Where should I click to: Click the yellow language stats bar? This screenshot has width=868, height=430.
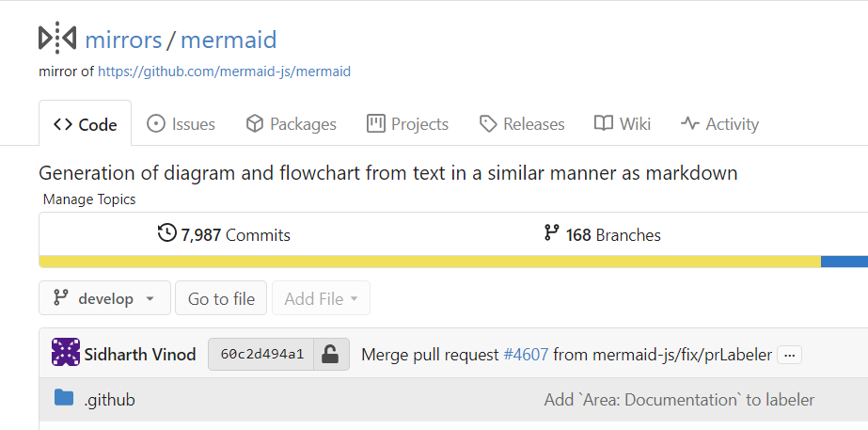click(x=430, y=262)
